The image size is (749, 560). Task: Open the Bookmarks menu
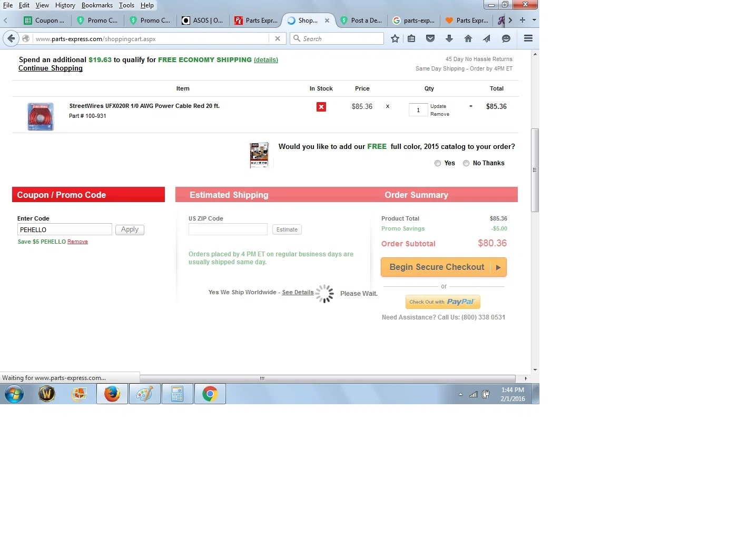[x=97, y=5]
